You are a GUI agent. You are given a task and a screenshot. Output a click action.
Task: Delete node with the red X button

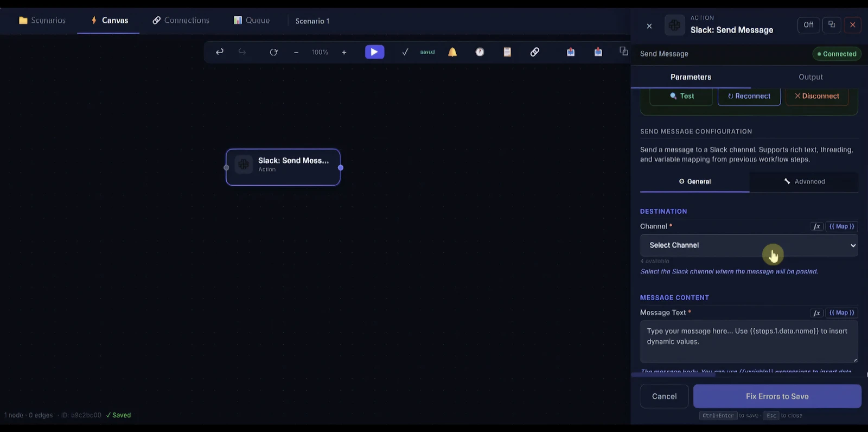point(853,25)
